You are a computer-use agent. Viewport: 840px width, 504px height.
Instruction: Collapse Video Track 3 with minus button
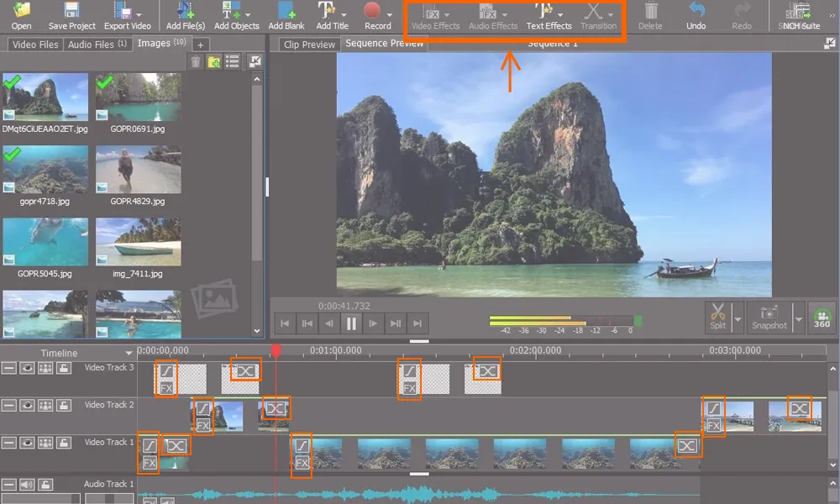pyautogui.click(x=8, y=368)
